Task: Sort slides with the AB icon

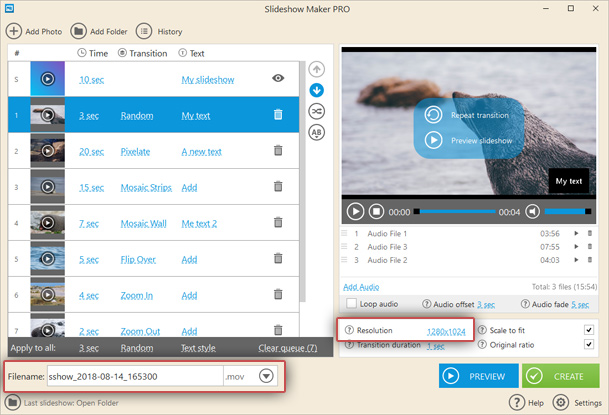Action: pos(317,132)
